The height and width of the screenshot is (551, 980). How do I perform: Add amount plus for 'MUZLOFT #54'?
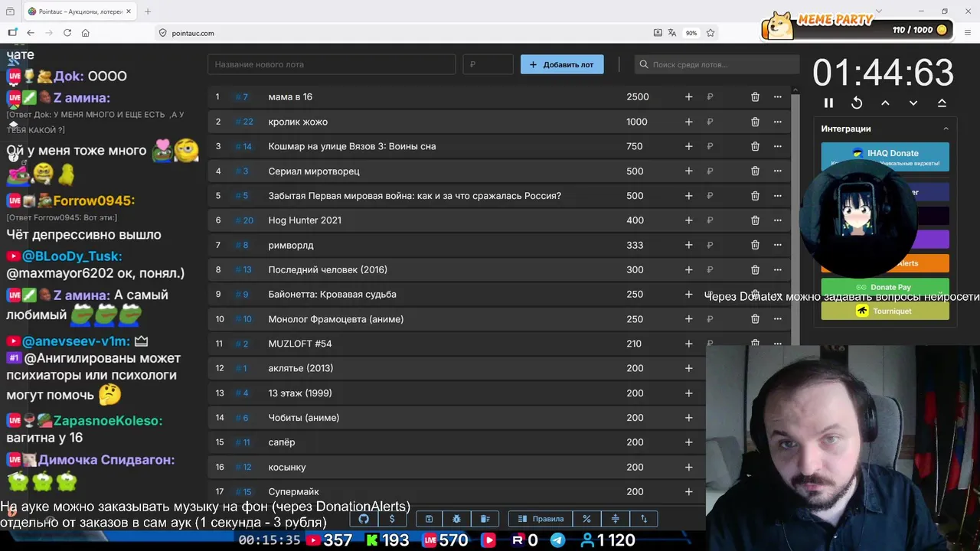point(688,344)
